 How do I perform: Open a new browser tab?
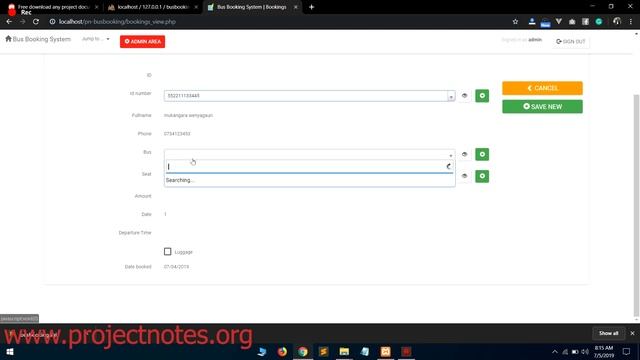click(x=311, y=7)
